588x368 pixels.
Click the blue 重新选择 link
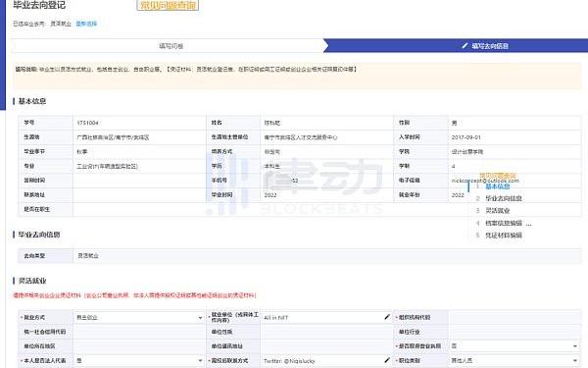(x=86, y=24)
